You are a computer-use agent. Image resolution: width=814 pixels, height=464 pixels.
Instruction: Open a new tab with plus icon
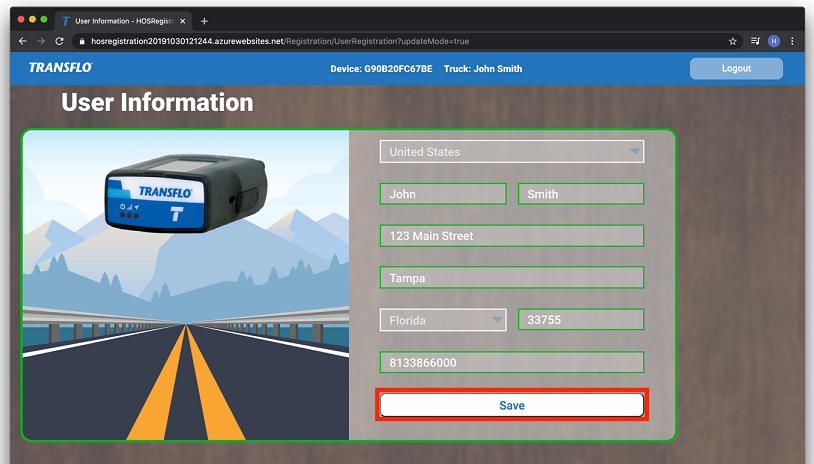tap(205, 20)
